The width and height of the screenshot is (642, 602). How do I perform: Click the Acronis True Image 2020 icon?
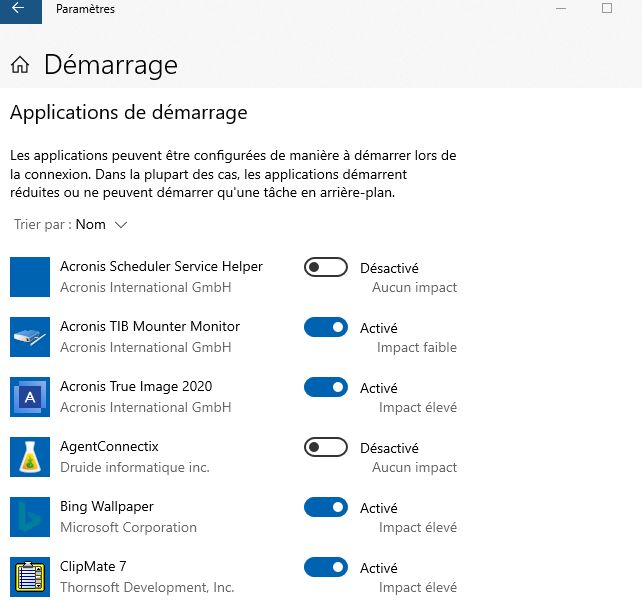coord(30,397)
